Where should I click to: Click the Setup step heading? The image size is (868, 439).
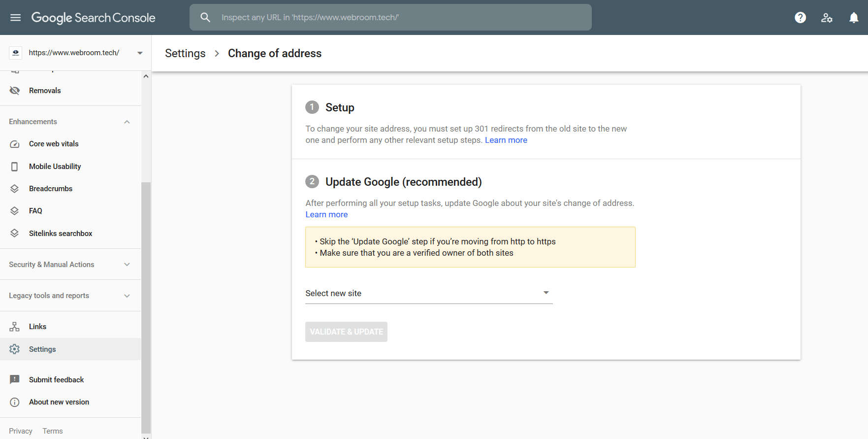point(340,107)
